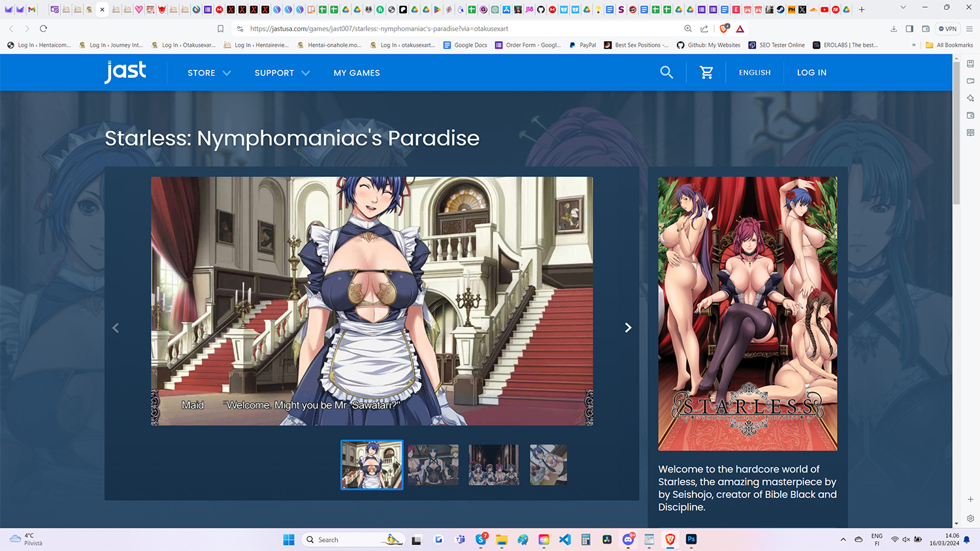Image resolution: width=980 pixels, height=551 pixels.
Task: Open the site search magnifier icon
Action: (666, 72)
